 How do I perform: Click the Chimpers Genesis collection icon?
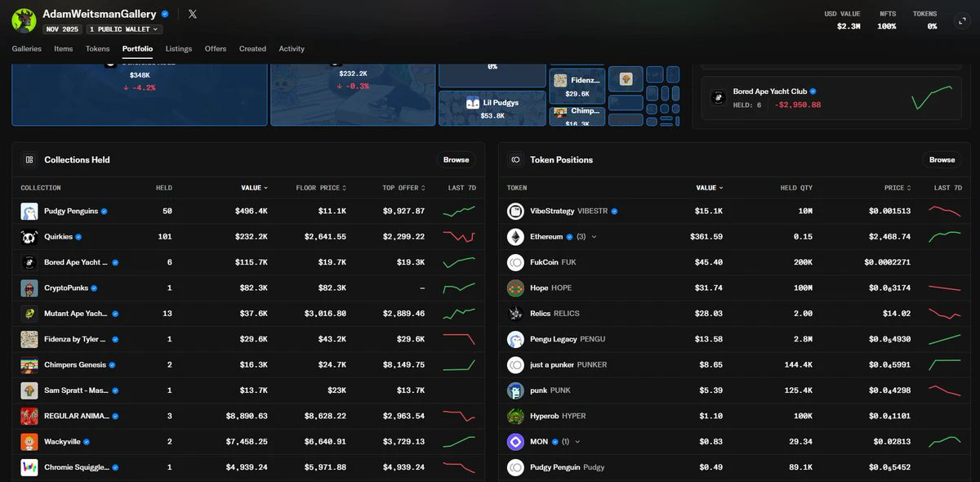29,365
